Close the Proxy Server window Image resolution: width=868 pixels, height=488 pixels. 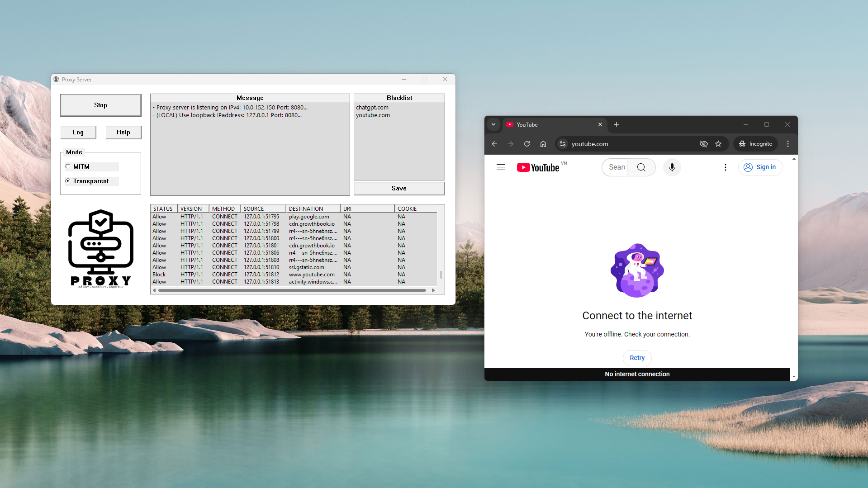(x=445, y=79)
